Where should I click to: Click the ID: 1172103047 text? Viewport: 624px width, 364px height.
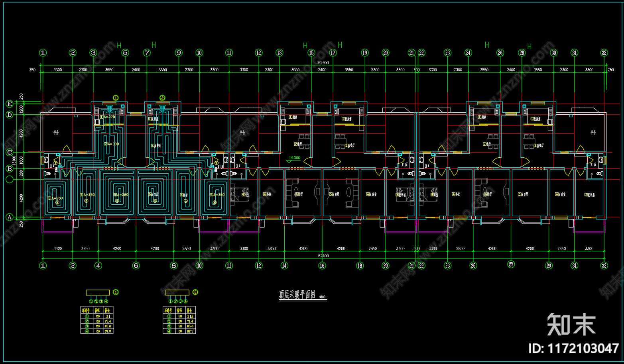point(573,349)
